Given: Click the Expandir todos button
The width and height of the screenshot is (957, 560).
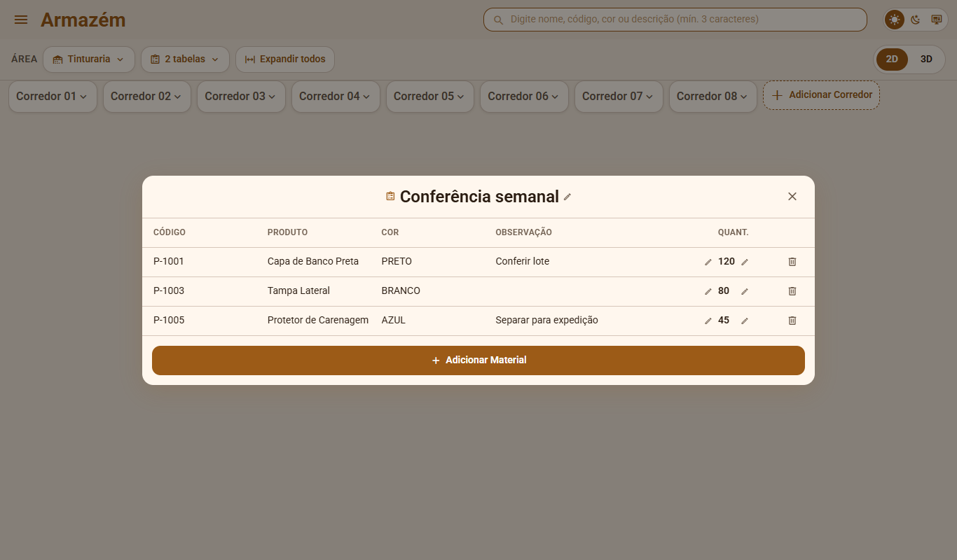Looking at the screenshot, I should [285, 59].
